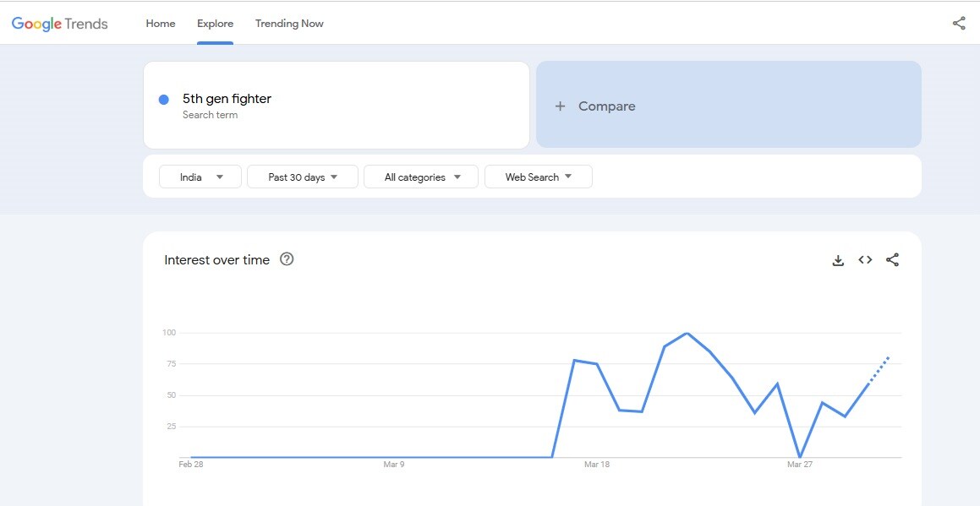
Task: Edit the '5th gen fighter' search term
Action: point(227,99)
